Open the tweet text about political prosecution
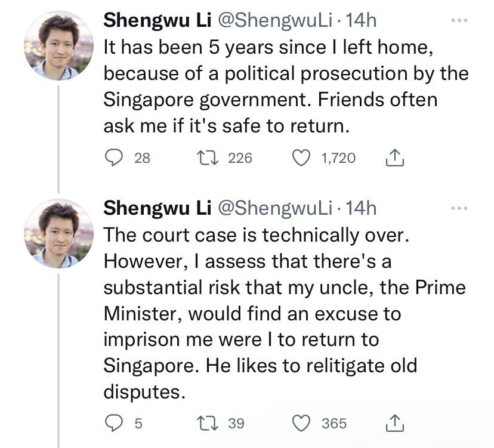 tap(280, 86)
